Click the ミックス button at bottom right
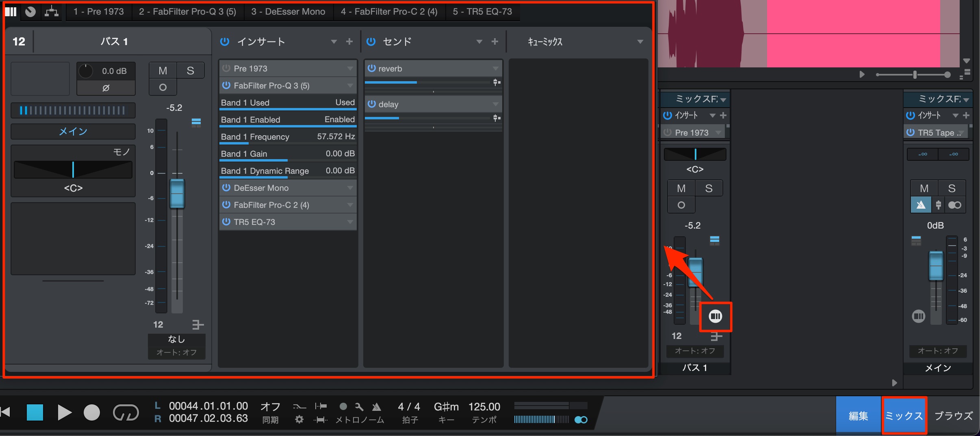The height and width of the screenshot is (436, 980). pos(904,415)
